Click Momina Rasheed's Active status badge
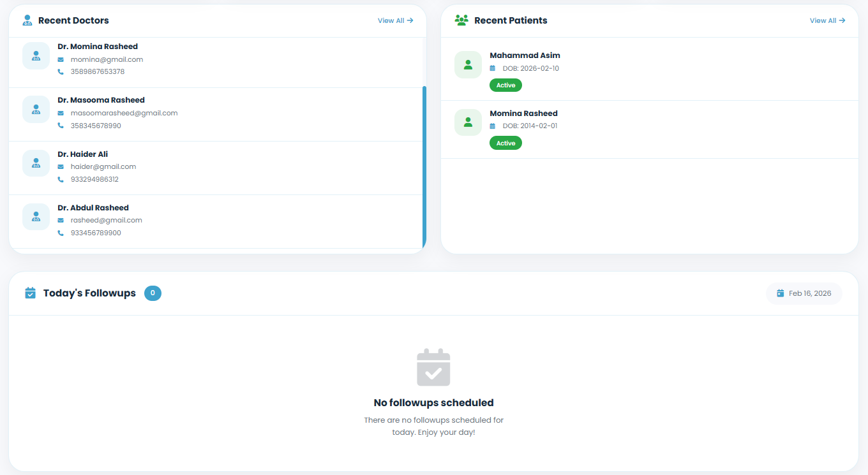Screen dimensions: 868x475 point(505,143)
